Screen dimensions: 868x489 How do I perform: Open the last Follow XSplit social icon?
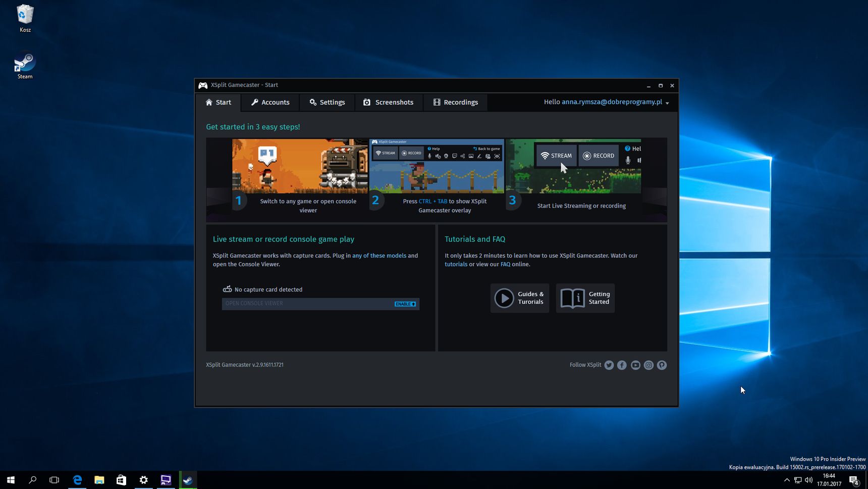(662, 365)
